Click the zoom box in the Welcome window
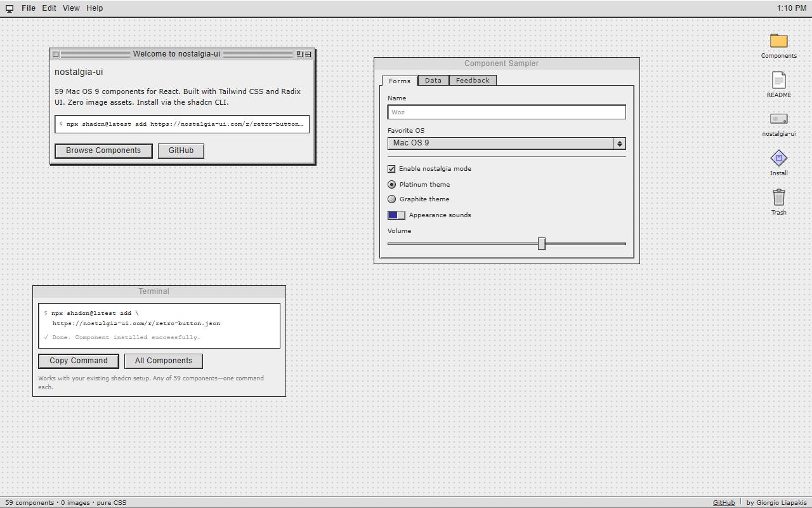Screen dimensions: 812x508 [299, 55]
